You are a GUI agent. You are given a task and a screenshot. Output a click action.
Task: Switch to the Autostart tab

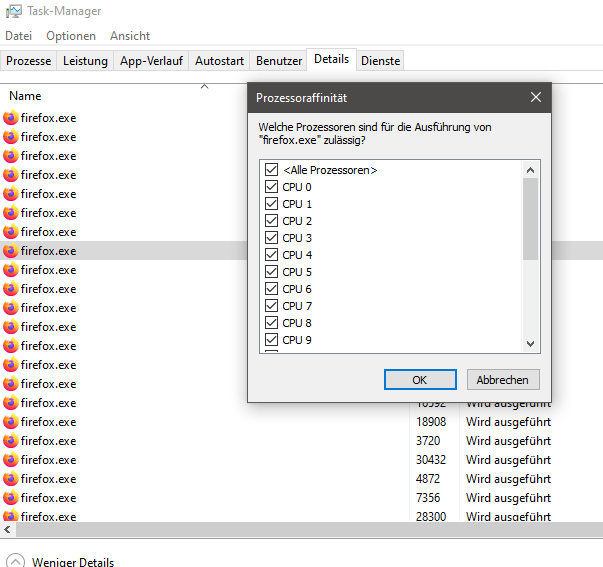click(x=219, y=61)
